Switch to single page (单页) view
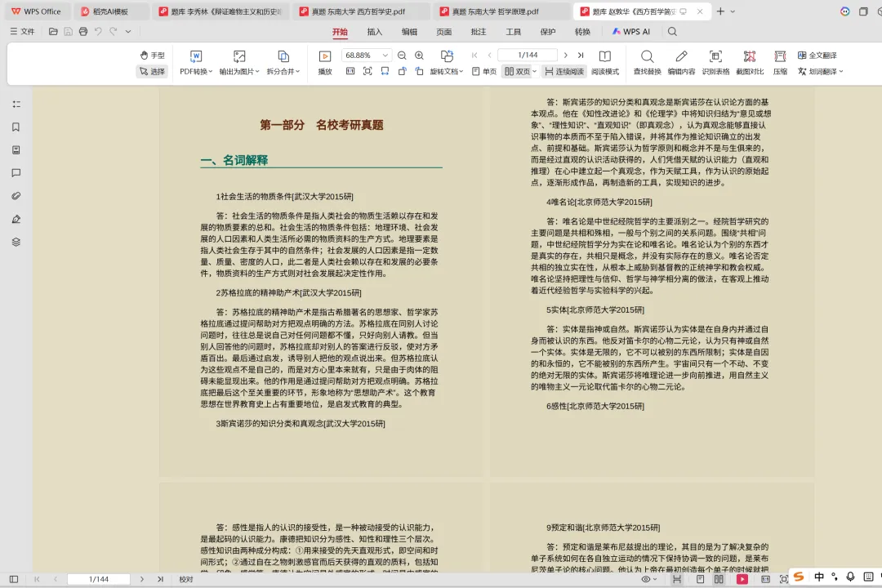 click(x=484, y=72)
